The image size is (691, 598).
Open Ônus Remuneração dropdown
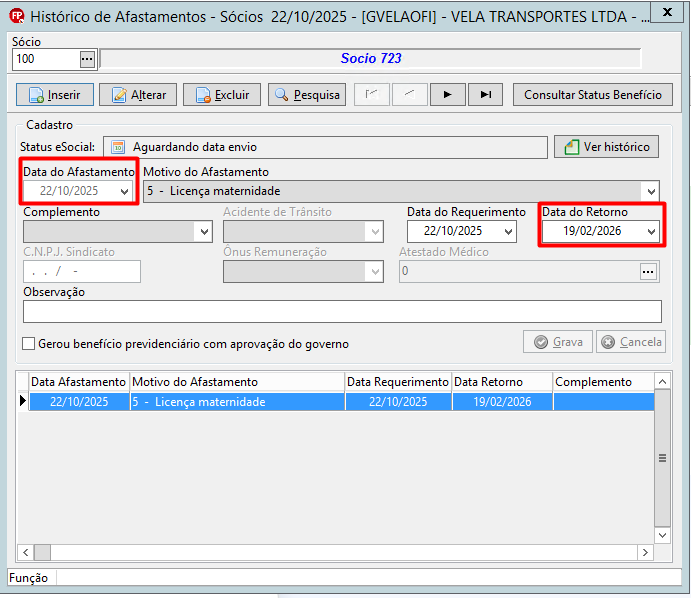click(x=375, y=271)
